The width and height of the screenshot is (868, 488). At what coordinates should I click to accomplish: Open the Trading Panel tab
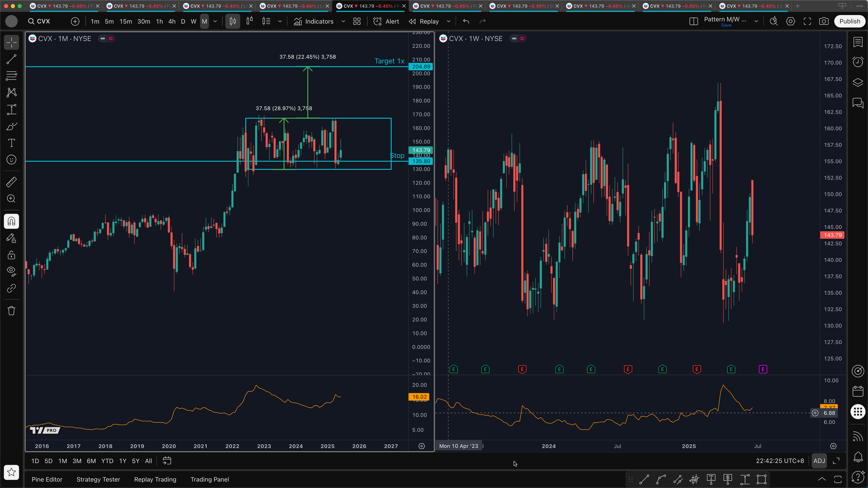[210, 479]
